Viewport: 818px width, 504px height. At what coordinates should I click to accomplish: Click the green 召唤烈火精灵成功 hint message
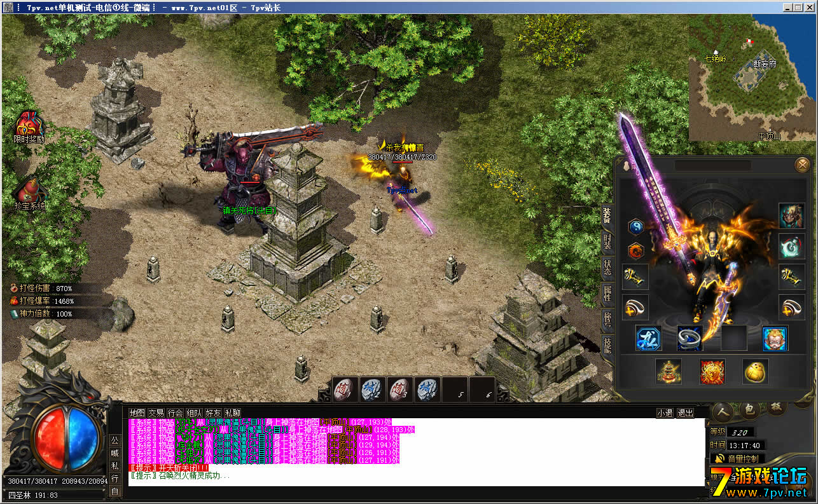[x=179, y=475]
